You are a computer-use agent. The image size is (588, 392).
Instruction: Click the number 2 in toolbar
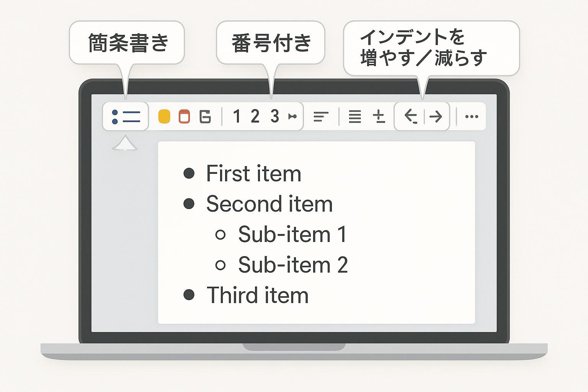coord(255,116)
